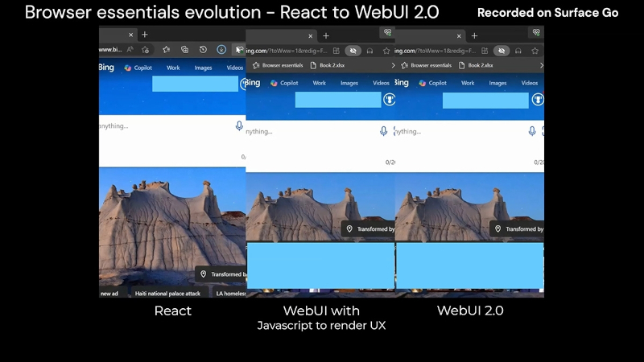The height and width of the screenshot is (362, 644).
Task: Open Downloads icon in React window toolbar
Action: [x=221, y=50]
